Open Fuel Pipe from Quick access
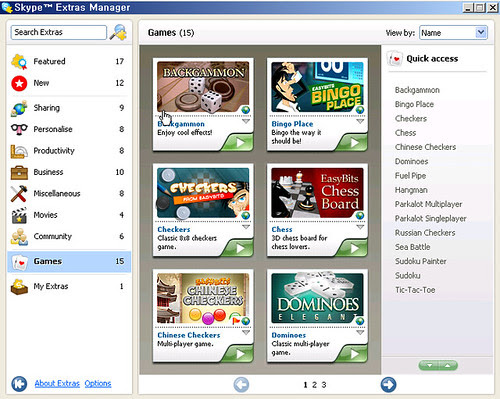The width and height of the screenshot is (500, 399). point(410,176)
